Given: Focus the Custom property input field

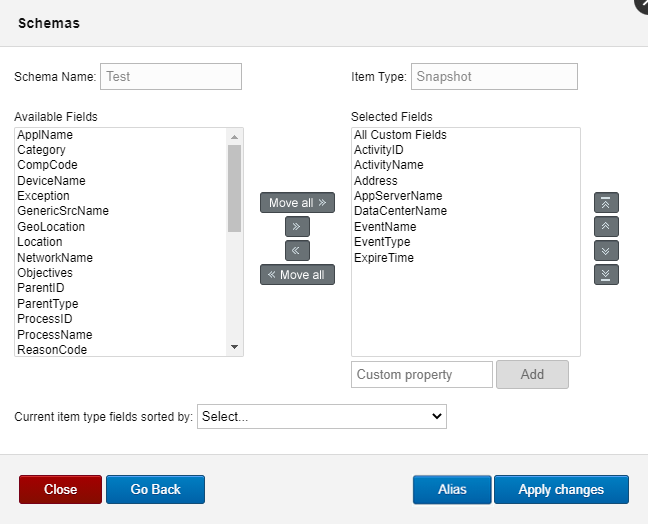Looking at the screenshot, I should click(x=422, y=374).
